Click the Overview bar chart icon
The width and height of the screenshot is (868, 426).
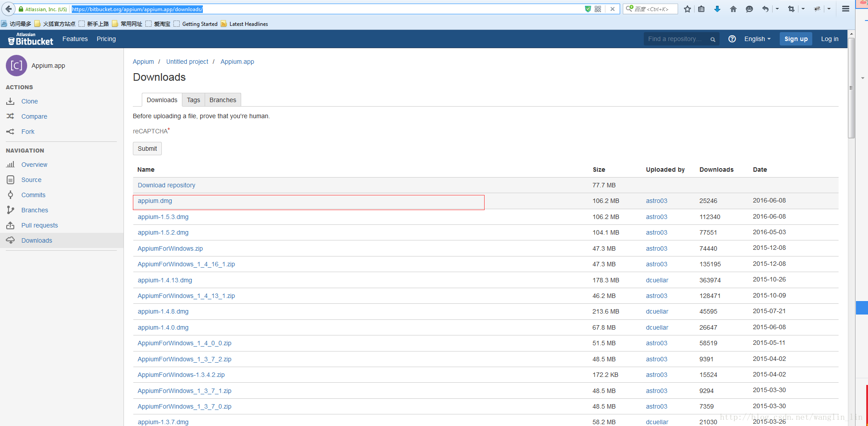(10, 165)
